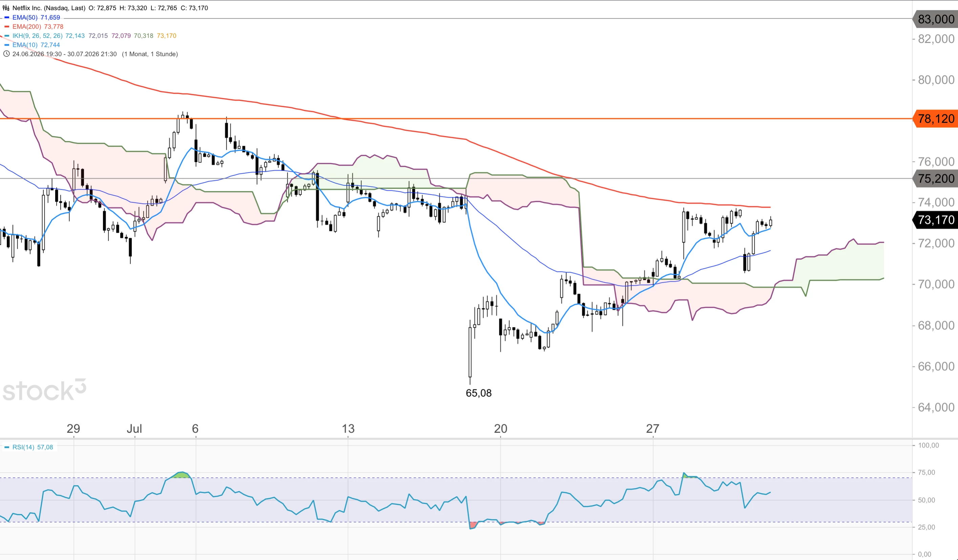
Task: Open the IKH(9, 26, 52, 26) indicator label
Action: [38, 36]
